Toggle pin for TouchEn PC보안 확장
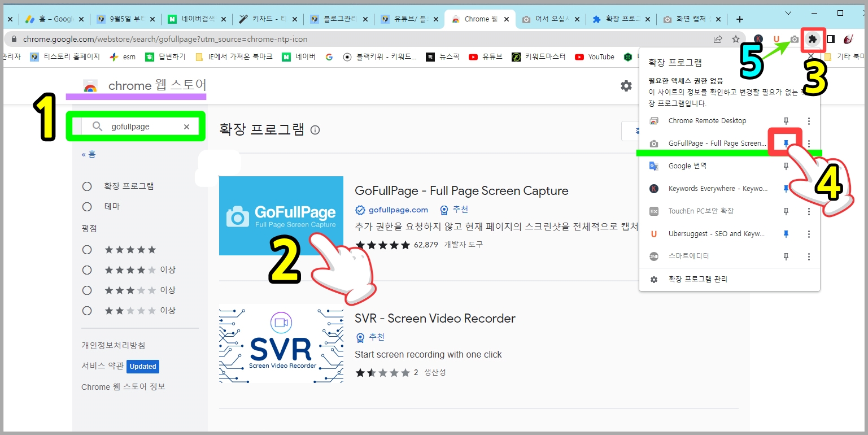 pyautogui.click(x=786, y=211)
